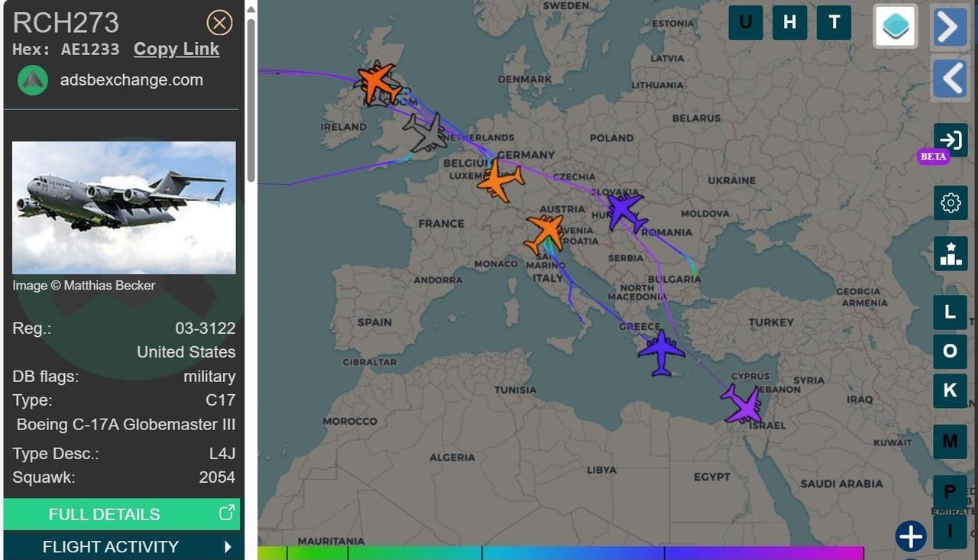978x560 pixels.
Task: Open the map layers selector icon
Action: click(895, 26)
